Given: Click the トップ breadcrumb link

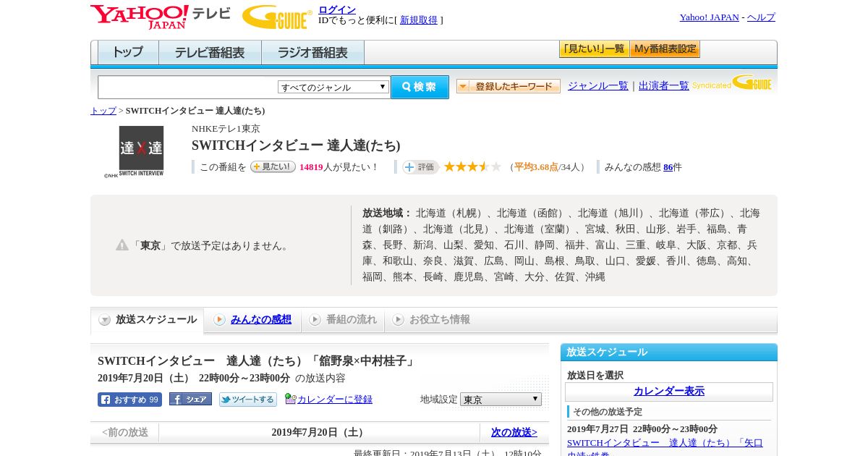Looking at the screenshot, I should 103,111.
